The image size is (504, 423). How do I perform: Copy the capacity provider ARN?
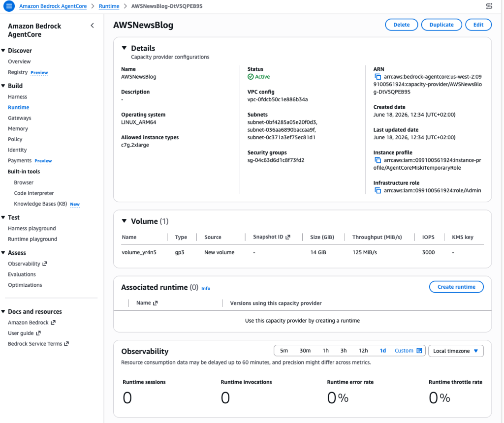point(378,77)
